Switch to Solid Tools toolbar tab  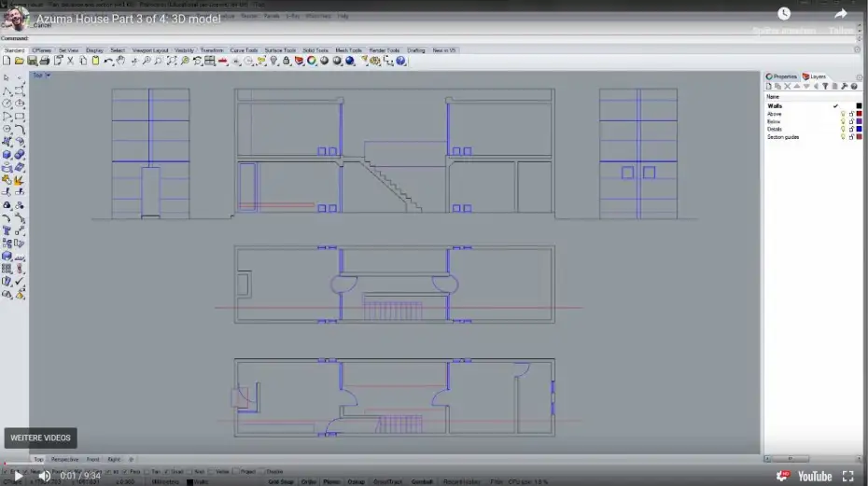tap(315, 50)
